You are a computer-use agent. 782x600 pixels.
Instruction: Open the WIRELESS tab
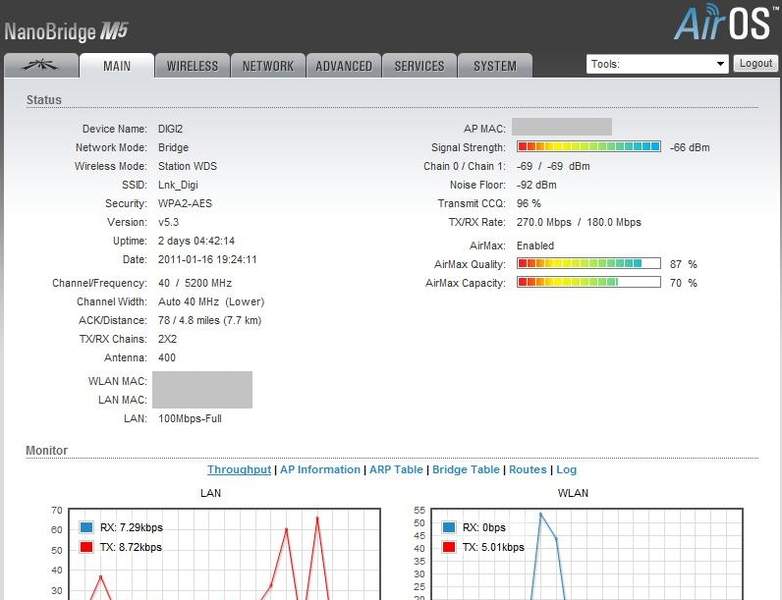click(193, 65)
